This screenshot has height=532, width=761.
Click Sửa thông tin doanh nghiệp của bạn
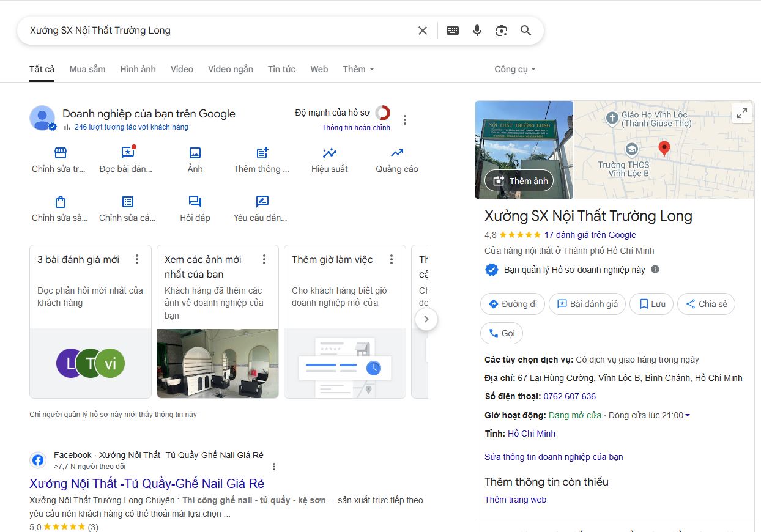point(554,457)
